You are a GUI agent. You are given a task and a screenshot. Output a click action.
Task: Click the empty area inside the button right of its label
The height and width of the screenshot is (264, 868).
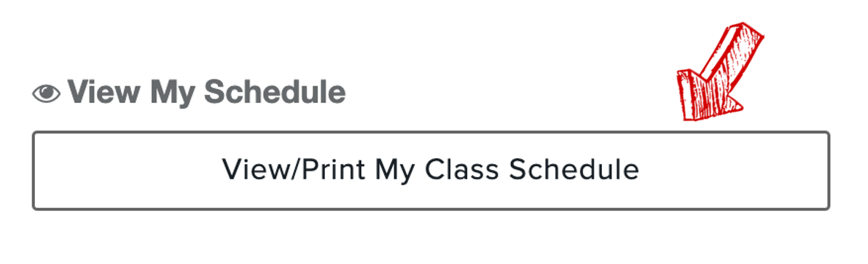click(x=733, y=171)
